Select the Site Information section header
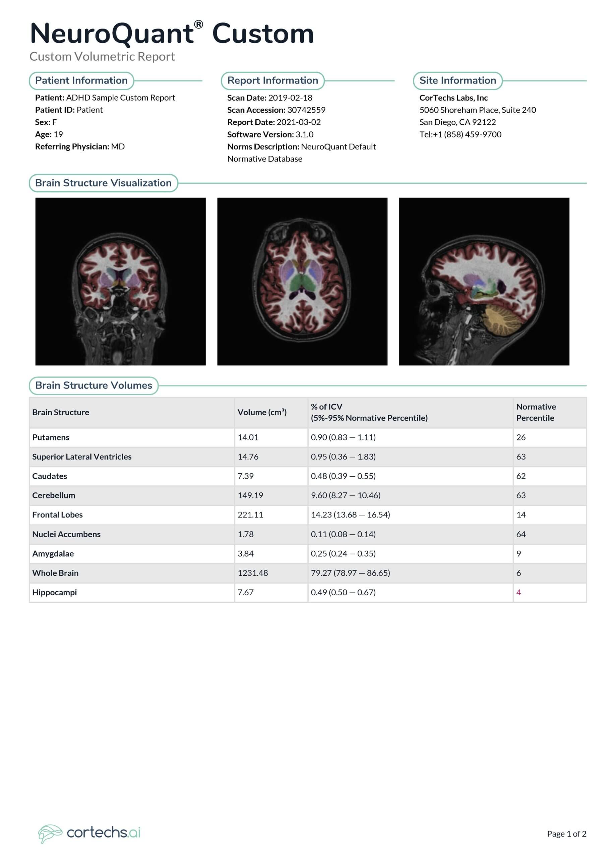Viewport: 616px width, 858px height. click(457, 80)
